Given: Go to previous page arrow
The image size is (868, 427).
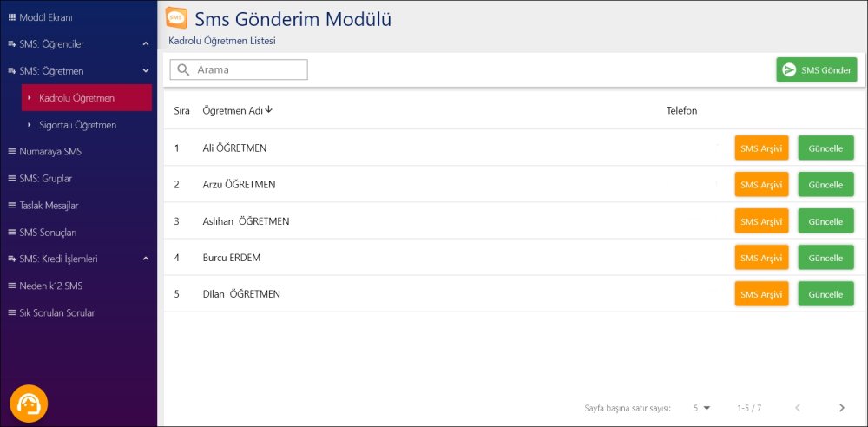Looking at the screenshot, I should 798,407.
